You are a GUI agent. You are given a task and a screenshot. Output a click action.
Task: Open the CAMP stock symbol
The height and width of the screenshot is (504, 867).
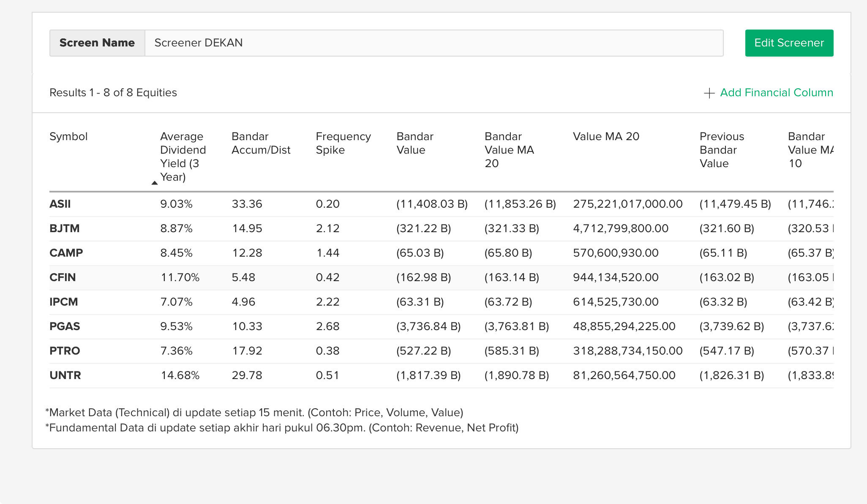[x=66, y=253]
